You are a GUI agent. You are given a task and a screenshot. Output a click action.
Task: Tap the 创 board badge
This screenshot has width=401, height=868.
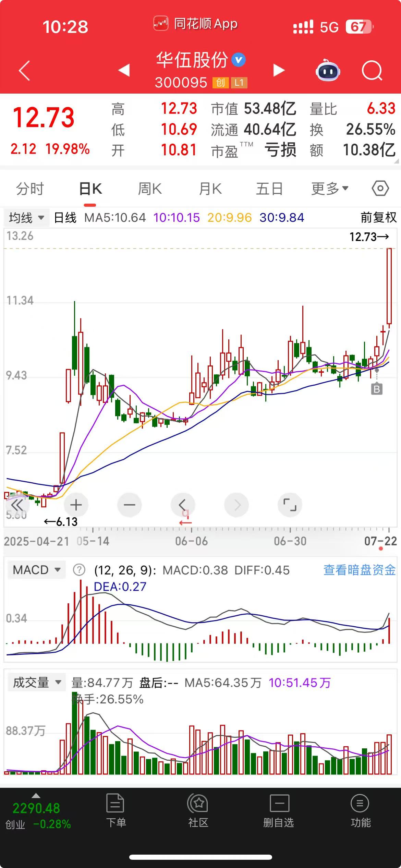(221, 83)
